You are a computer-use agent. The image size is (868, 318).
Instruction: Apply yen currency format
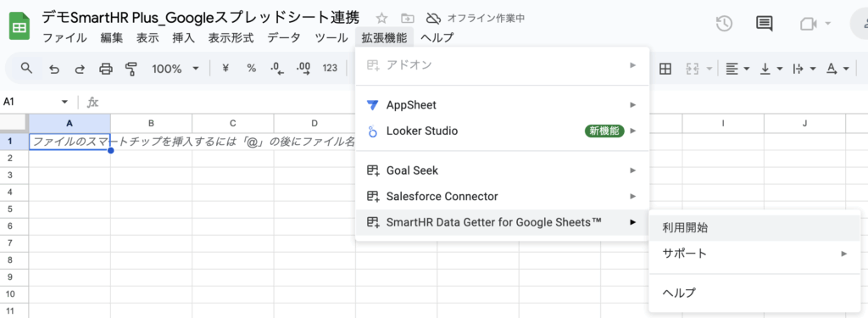pos(225,68)
